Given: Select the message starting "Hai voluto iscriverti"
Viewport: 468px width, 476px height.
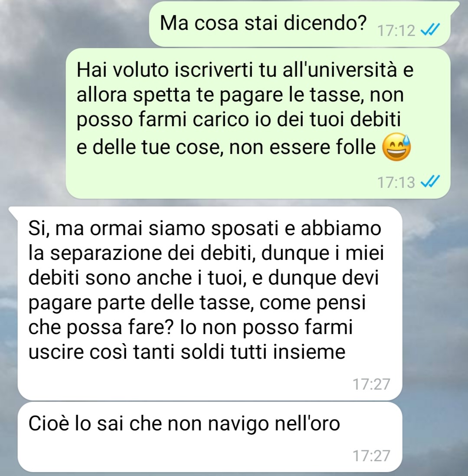Looking at the screenshot, I should point(258,124).
